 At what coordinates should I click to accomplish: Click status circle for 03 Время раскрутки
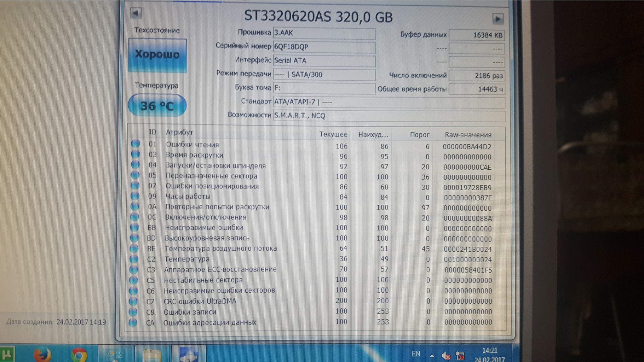135,154
